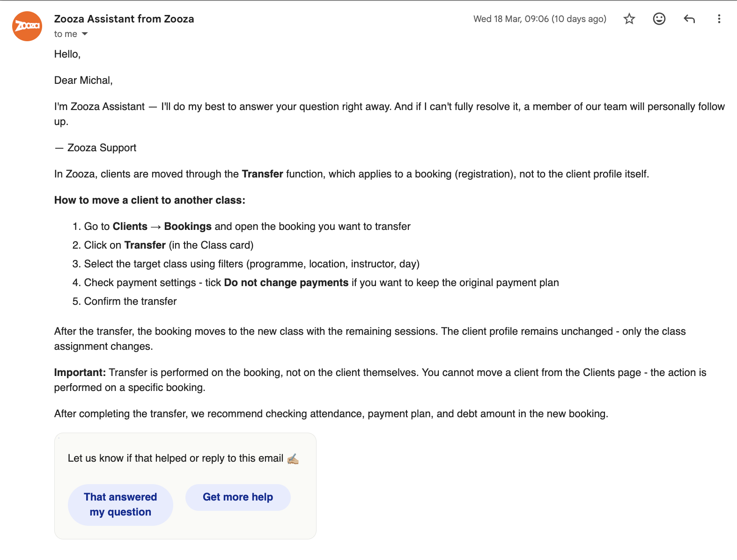Expand the 'to me' recipient details

click(66, 34)
